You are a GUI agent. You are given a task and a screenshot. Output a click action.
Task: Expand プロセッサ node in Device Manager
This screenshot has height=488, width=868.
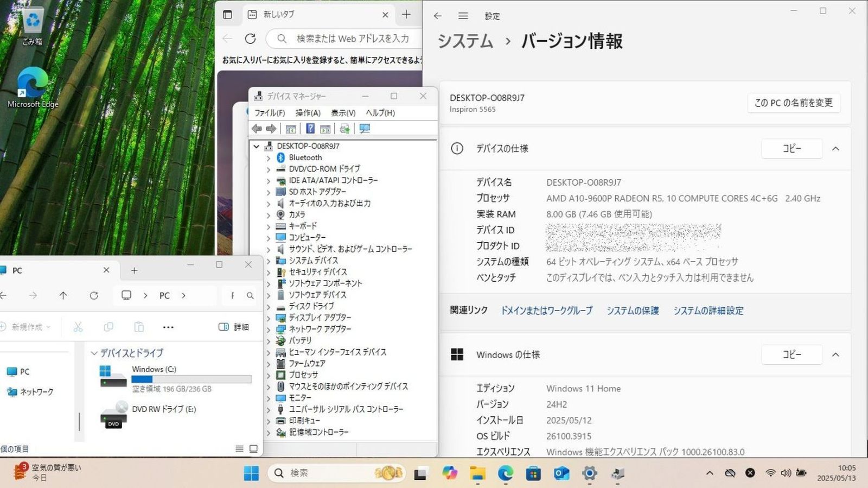(268, 375)
